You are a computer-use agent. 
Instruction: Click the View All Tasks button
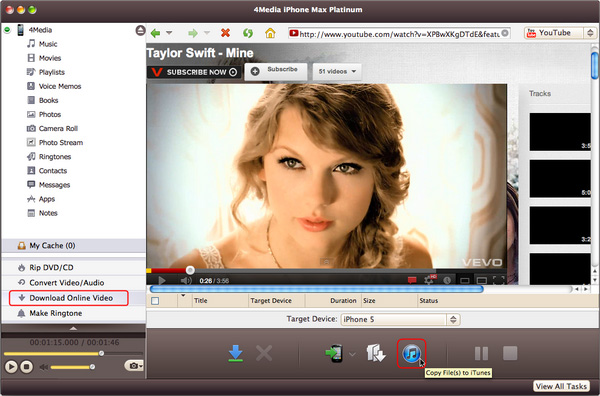point(561,386)
